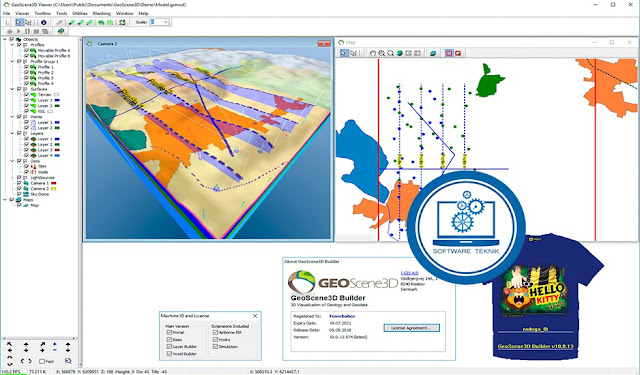
Task: Click the Sky Dome icon in tree
Action: pos(26,194)
